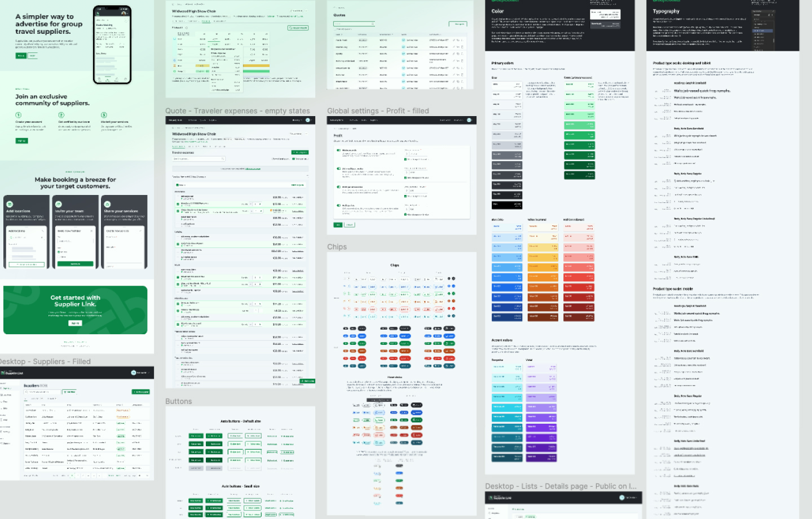Select the frame label Quote - Traveler expenses - empty states
Image resolution: width=812 pixels, height=519 pixels.
click(237, 111)
